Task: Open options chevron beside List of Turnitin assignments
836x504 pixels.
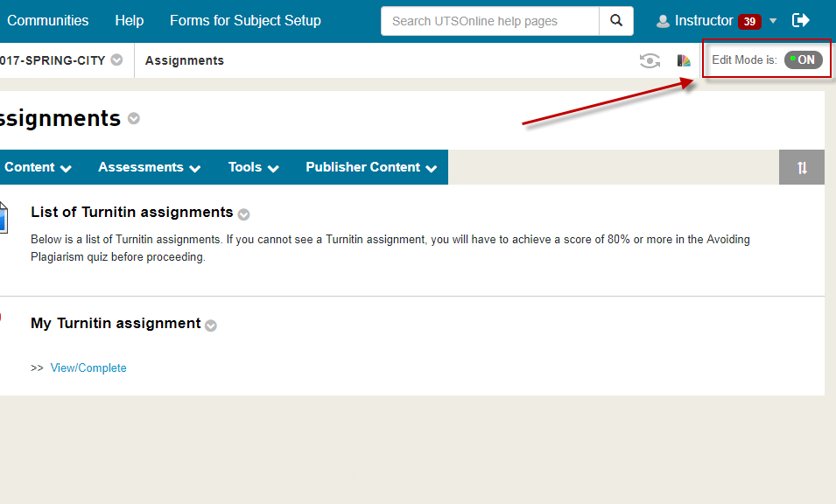Action: point(243,214)
